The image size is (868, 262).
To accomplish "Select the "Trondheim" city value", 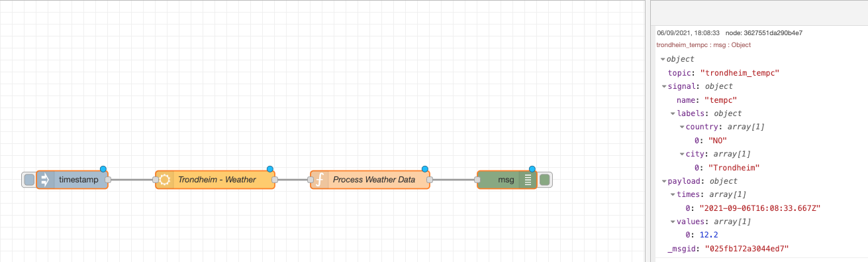I will pos(734,168).
